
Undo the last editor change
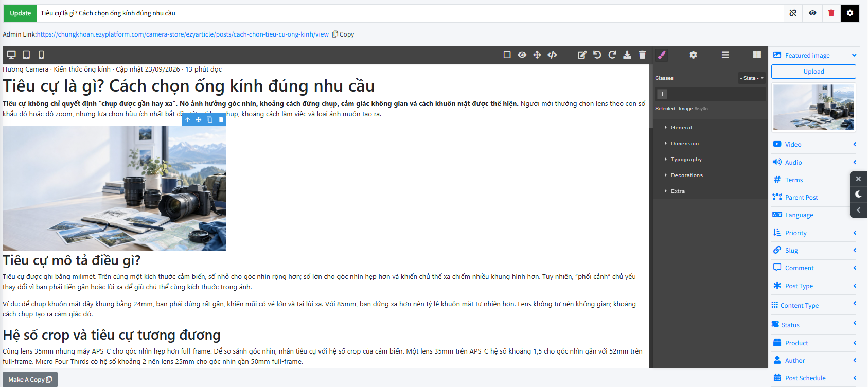point(597,55)
